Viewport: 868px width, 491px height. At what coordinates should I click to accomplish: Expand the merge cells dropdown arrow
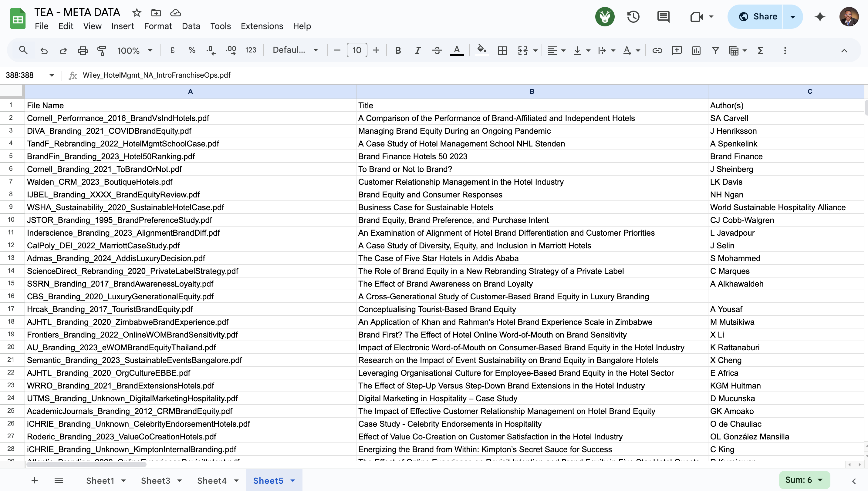coord(535,51)
